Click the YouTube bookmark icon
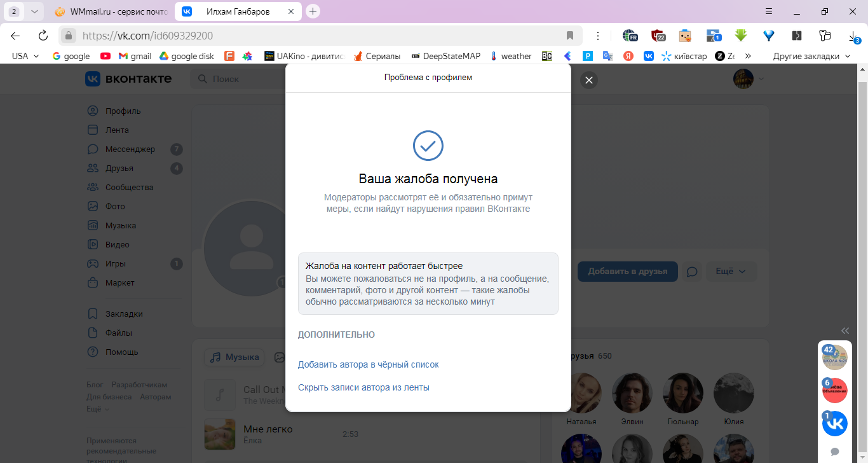This screenshot has width=868, height=463. 105,56
